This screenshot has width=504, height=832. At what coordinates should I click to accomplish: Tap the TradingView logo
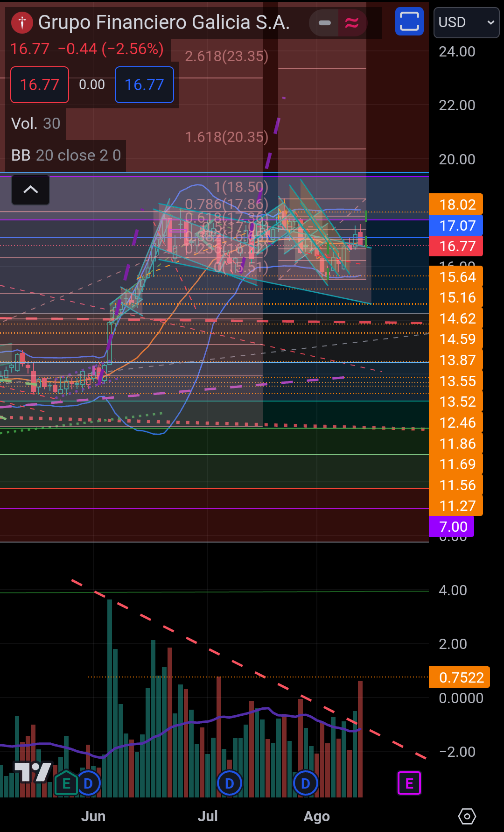point(32,771)
